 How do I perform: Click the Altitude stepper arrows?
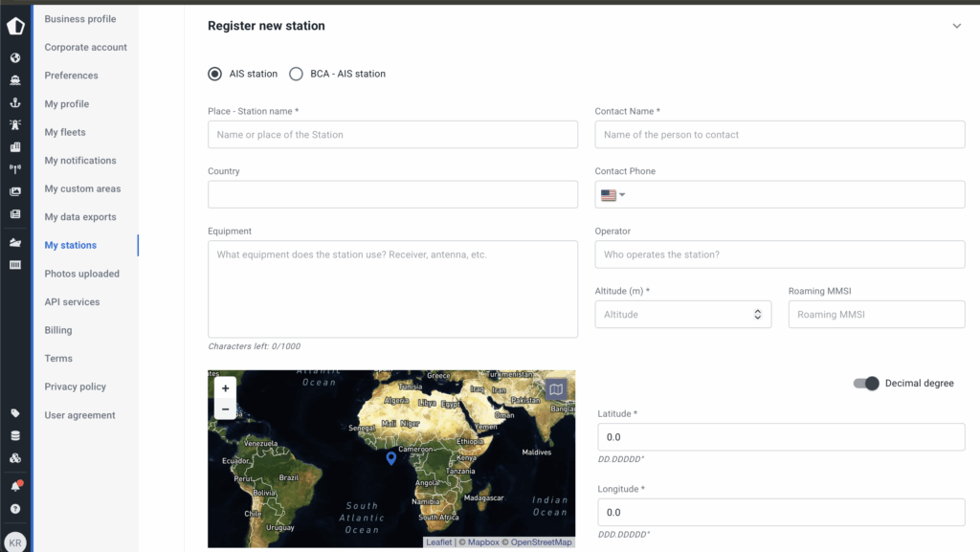757,315
